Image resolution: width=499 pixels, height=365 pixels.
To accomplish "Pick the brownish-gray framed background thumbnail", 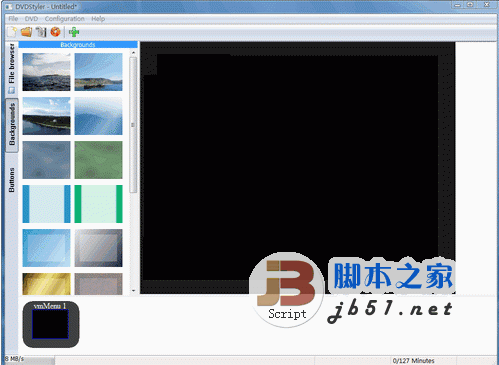I will pos(98,284).
